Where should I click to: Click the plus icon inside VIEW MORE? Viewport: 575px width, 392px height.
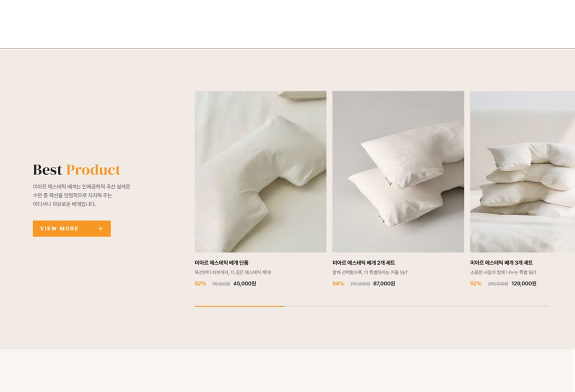coord(101,228)
